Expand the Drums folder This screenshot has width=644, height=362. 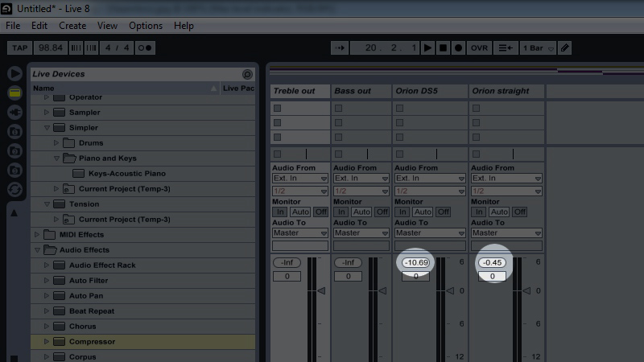click(56, 143)
